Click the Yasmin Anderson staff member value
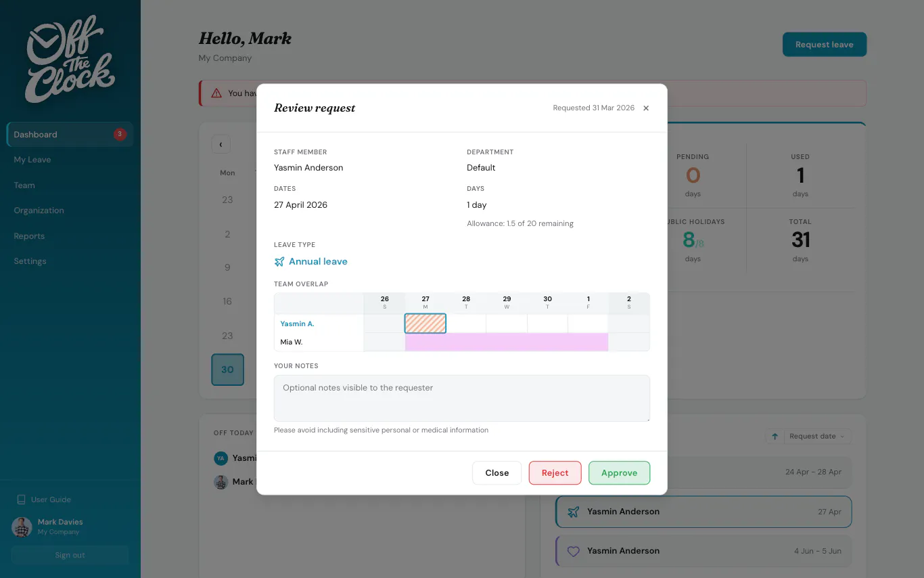The width and height of the screenshot is (924, 578). click(308, 168)
